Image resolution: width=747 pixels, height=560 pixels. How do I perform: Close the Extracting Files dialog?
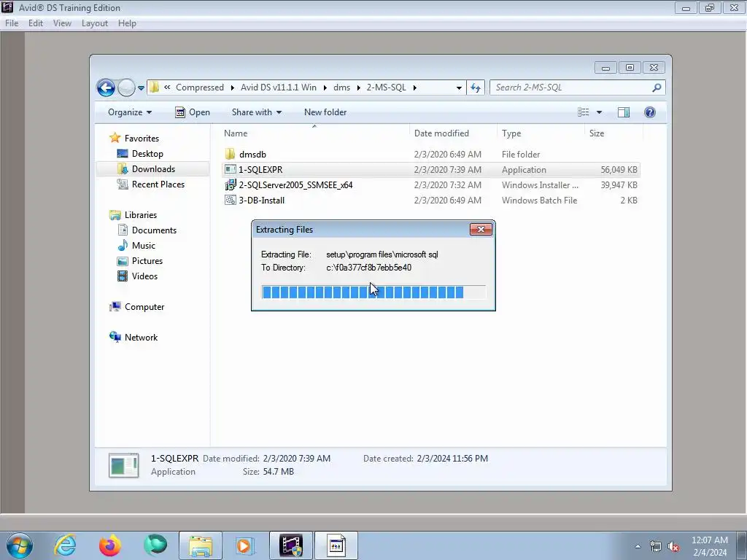click(x=481, y=230)
